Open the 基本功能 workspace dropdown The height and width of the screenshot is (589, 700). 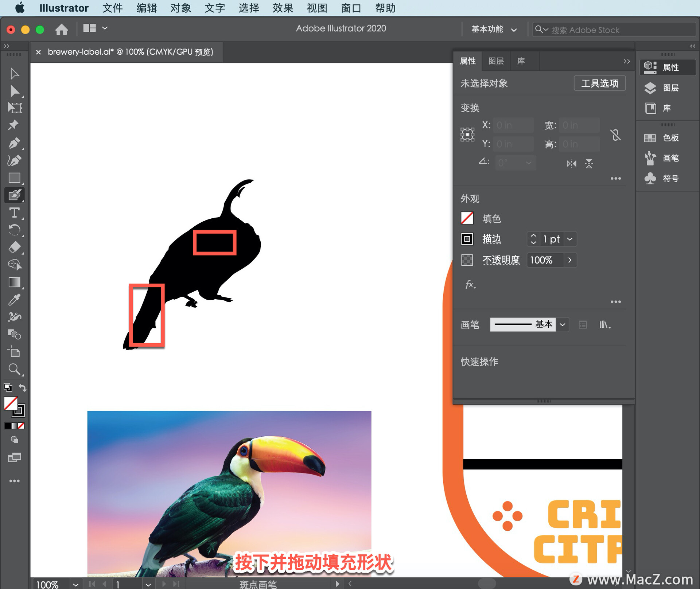tap(494, 29)
